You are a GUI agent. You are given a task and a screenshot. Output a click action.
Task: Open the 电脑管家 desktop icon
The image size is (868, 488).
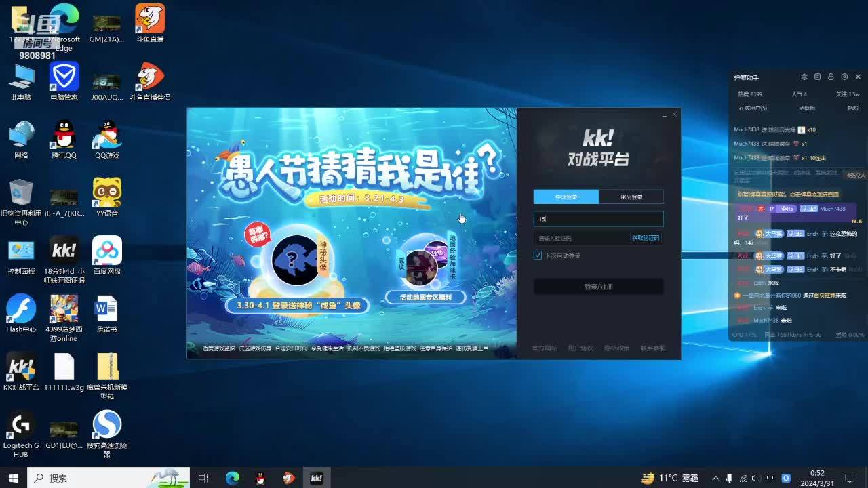(x=64, y=82)
